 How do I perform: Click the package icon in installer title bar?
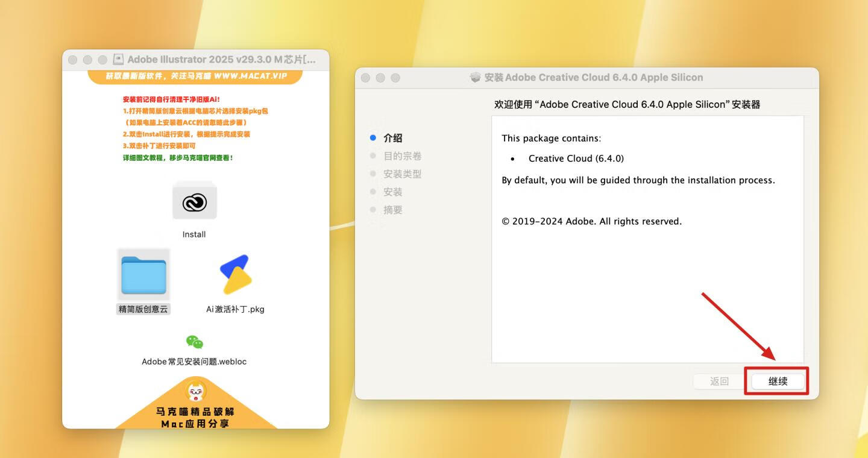pyautogui.click(x=476, y=77)
